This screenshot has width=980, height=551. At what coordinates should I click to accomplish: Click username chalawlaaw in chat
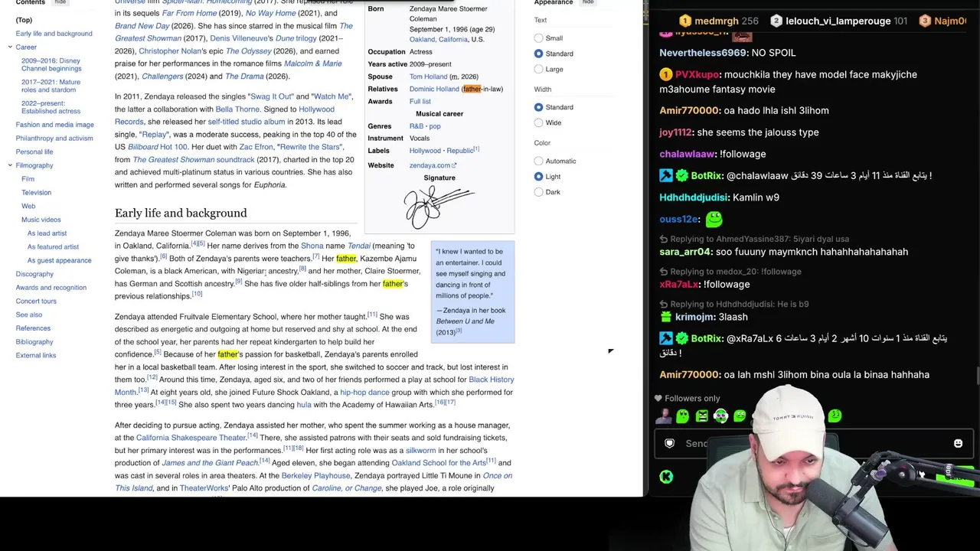[688, 154]
